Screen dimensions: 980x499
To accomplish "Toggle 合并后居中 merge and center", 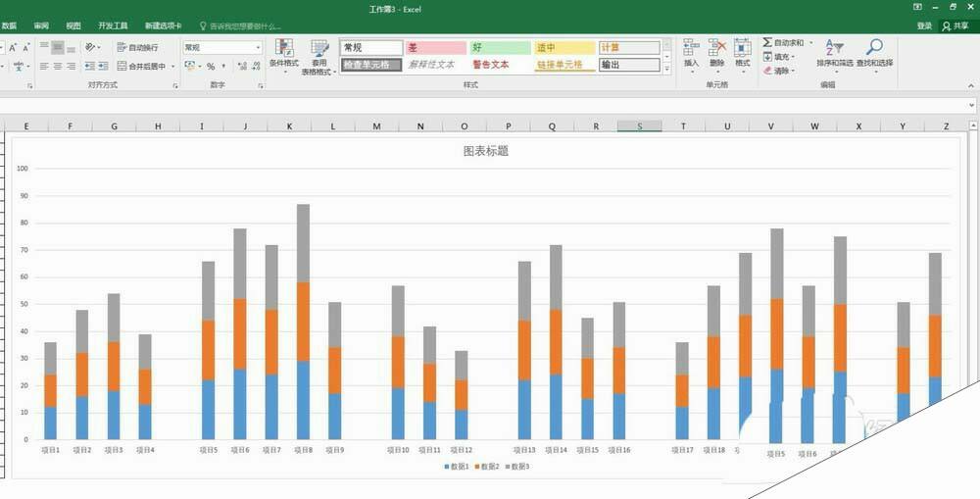I will [x=143, y=67].
